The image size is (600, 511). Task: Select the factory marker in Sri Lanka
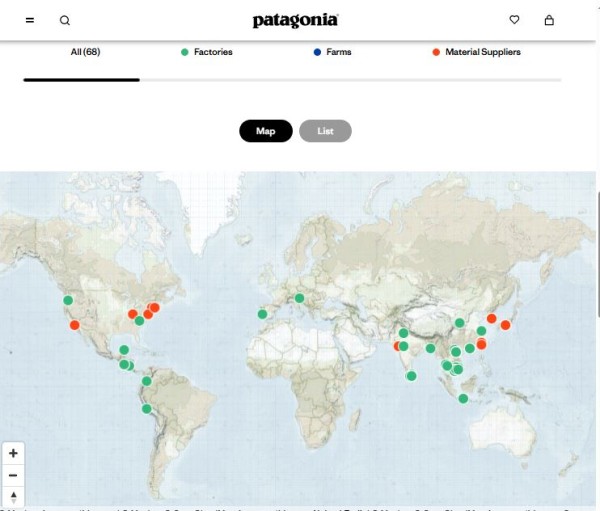point(411,376)
